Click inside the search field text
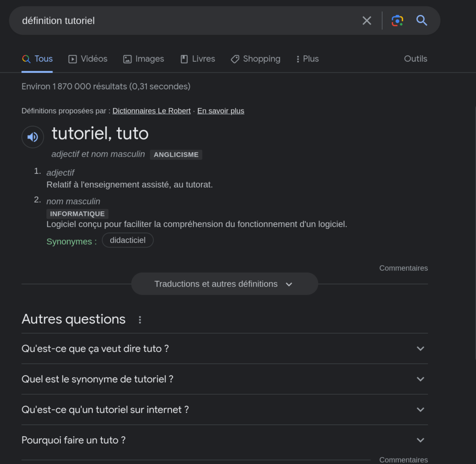This screenshot has height=464, width=476. (186, 20)
